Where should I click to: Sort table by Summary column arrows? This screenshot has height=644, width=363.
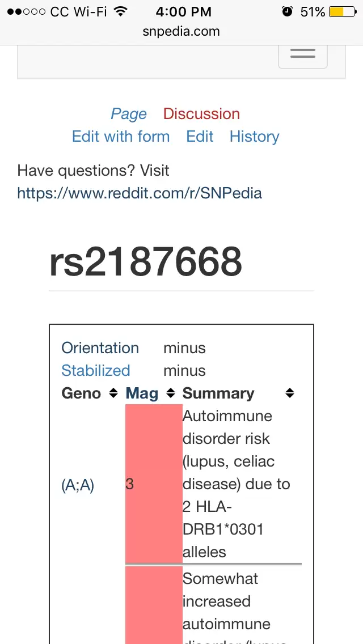point(290,393)
